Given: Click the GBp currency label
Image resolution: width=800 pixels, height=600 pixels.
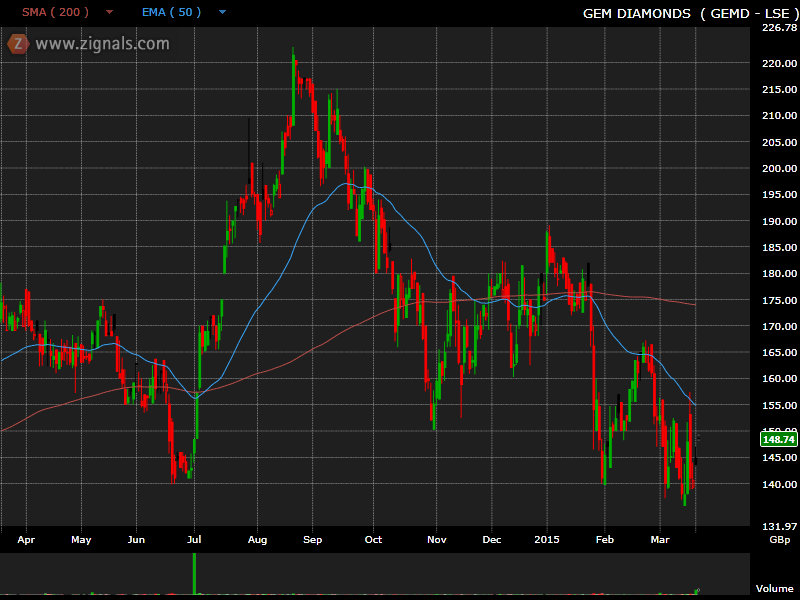Looking at the screenshot, I should click(x=779, y=540).
